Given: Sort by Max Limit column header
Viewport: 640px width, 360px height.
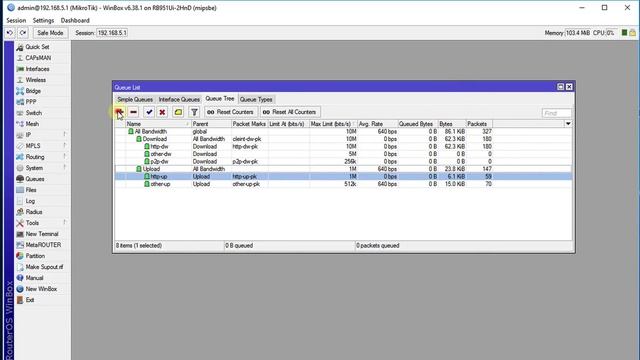Looking at the screenshot, I should point(333,124).
